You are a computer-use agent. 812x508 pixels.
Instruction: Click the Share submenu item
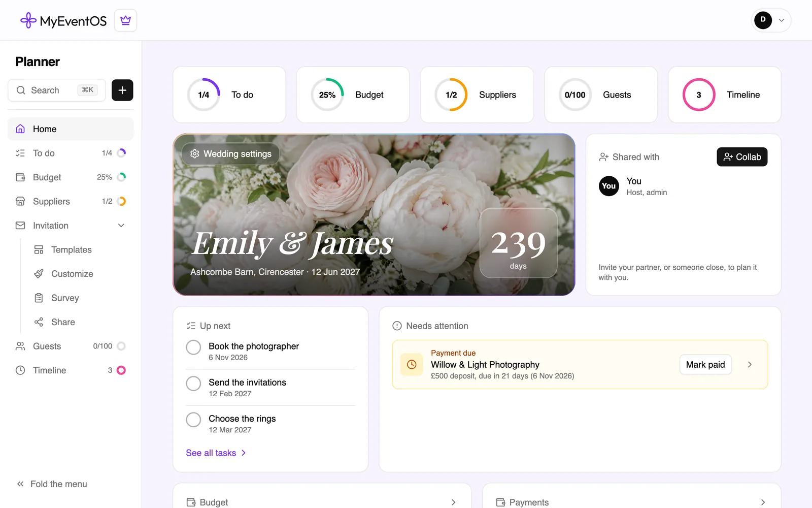[80, 322]
